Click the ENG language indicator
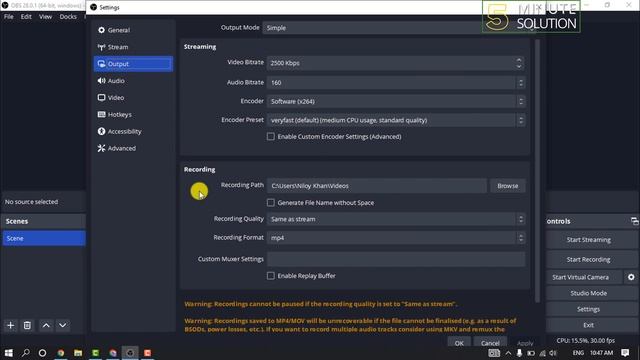 (x=578, y=353)
